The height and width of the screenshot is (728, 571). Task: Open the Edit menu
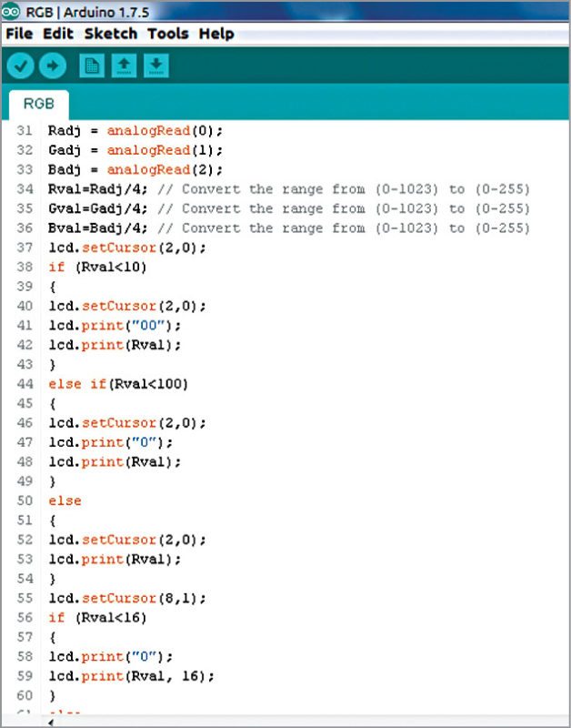coord(58,34)
